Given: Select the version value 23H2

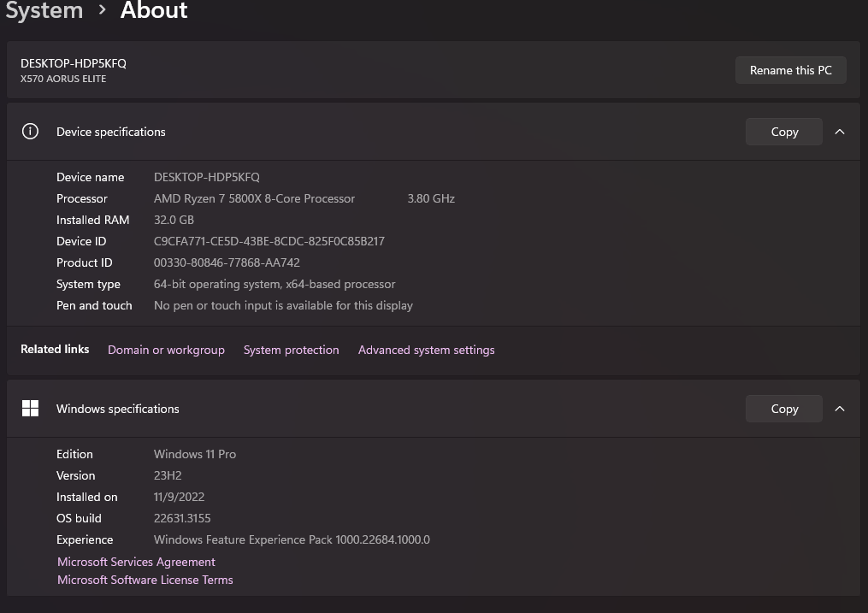Looking at the screenshot, I should click(168, 476).
